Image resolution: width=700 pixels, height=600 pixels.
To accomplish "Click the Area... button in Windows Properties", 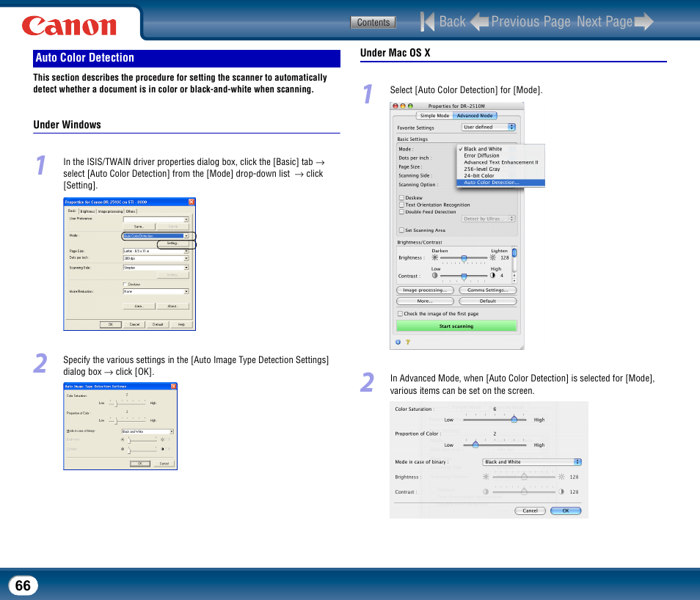I will [139, 307].
